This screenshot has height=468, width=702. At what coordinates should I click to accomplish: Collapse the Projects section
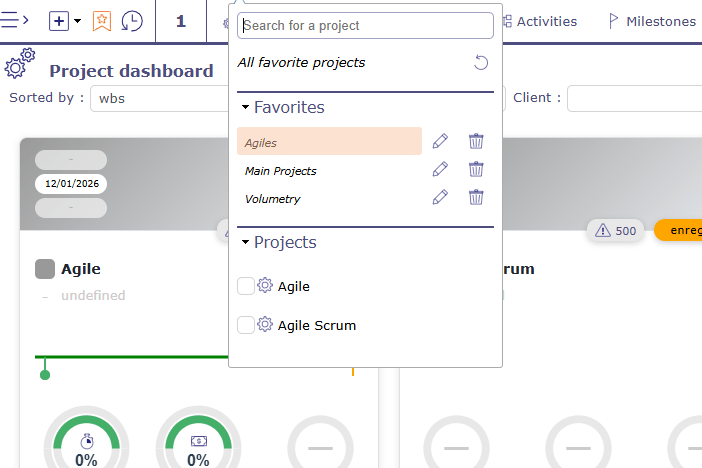tap(245, 243)
